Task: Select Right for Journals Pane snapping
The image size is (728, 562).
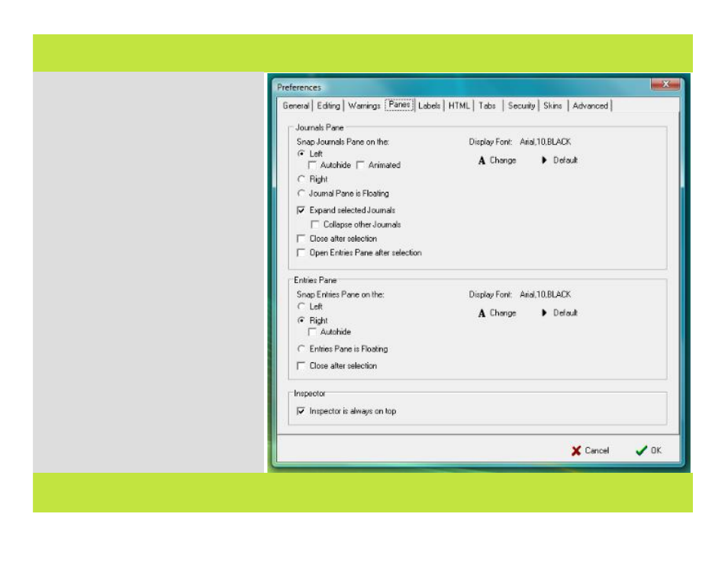Action: 301,179
